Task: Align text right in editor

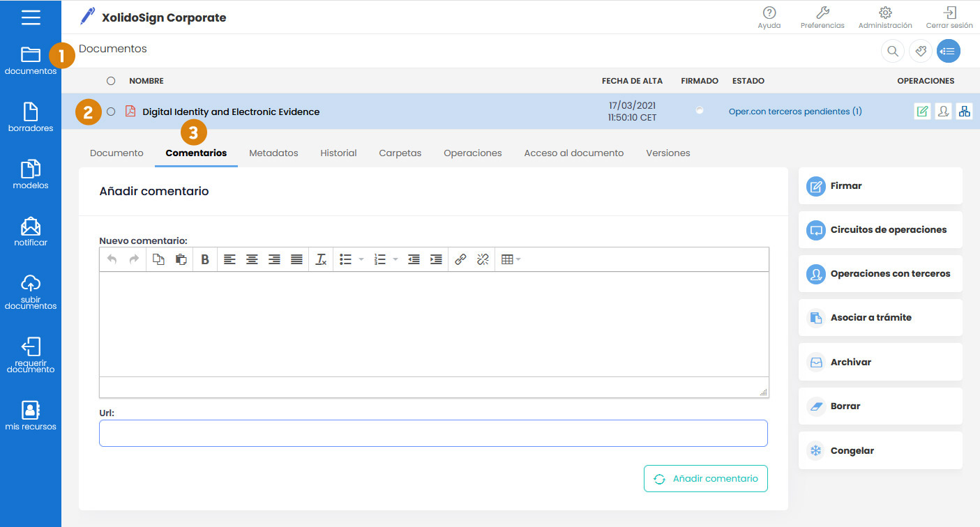Action: point(274,259)
